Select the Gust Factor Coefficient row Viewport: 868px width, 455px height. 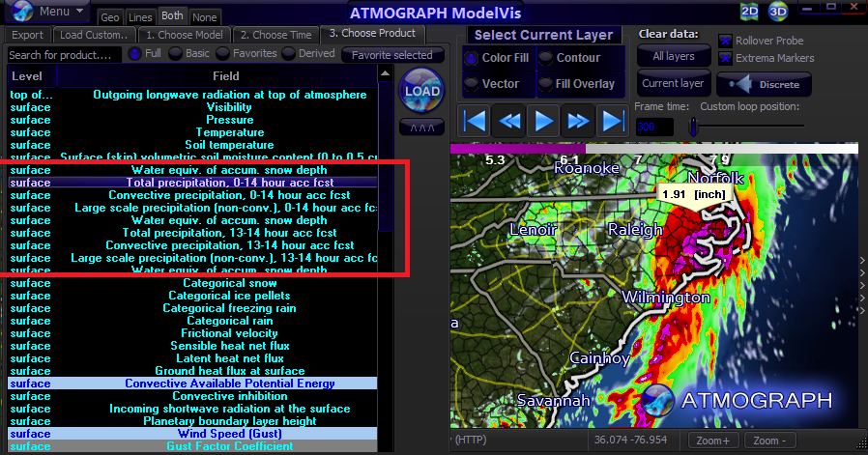click(x=192, y=446)
